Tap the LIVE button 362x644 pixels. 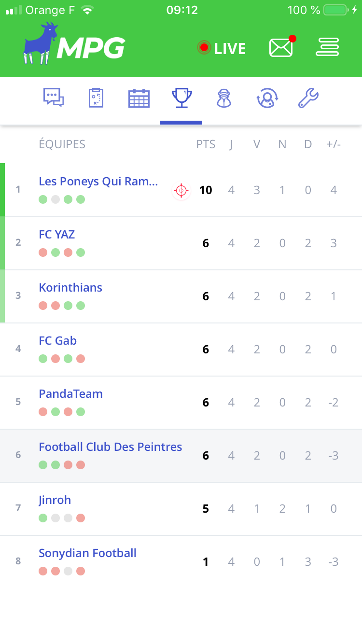(222, 48)
